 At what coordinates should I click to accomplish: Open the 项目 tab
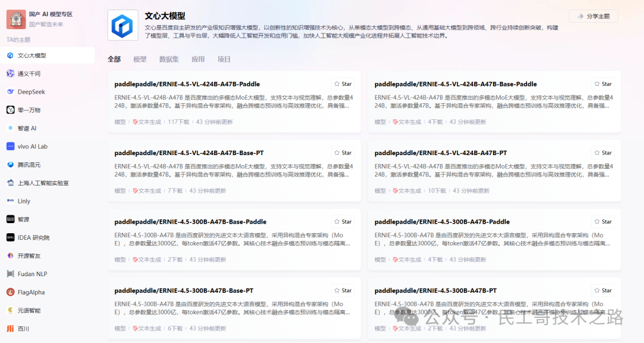(224, 59)
